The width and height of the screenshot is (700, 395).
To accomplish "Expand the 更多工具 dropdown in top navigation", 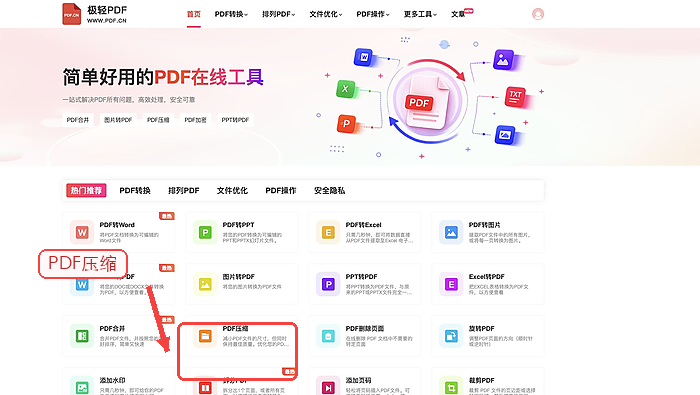I will point(420,14).
